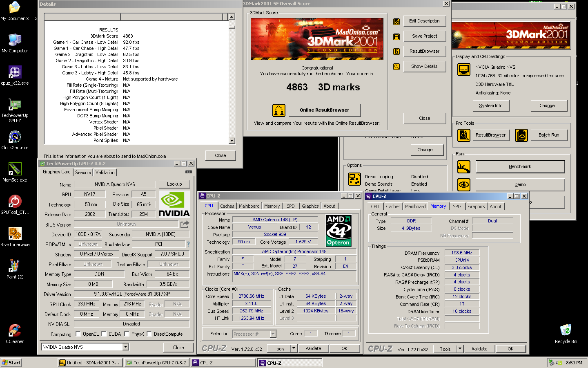Click floppy icon beside Save Project
The height and width of the screenshot is (368, 588).
point(396,37)
